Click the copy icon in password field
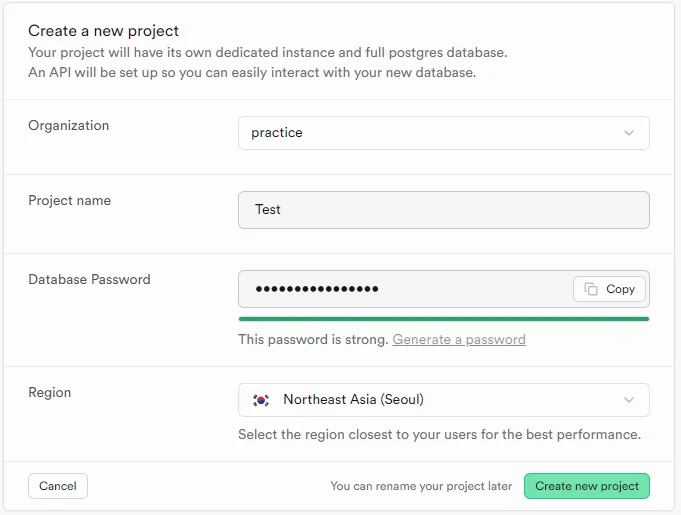681x515 pixels. [591, 289]
